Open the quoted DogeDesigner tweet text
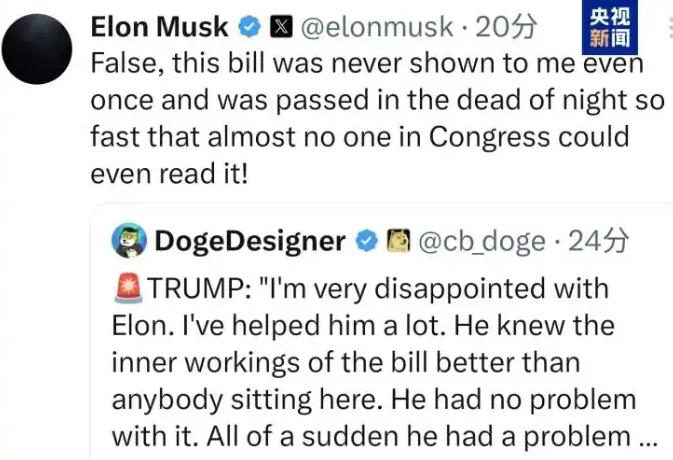 pyautogui.click(x=384, y=362)
